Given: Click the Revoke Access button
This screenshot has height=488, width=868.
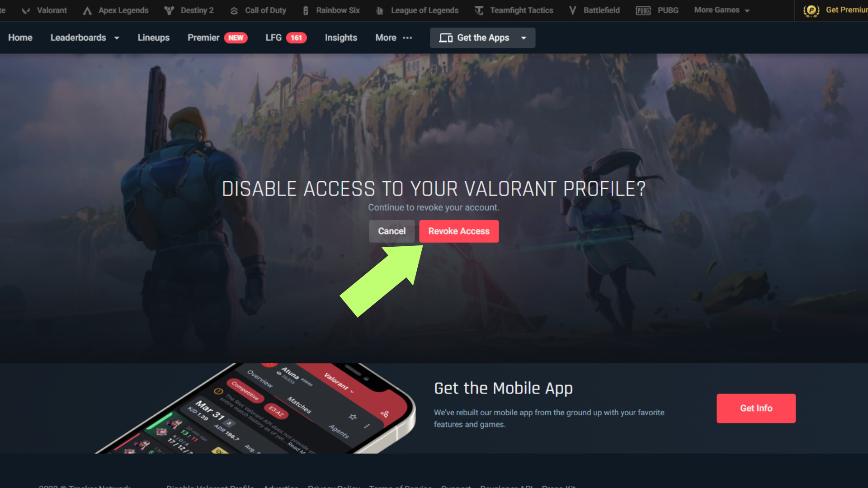Looking at the screenshot, I should pos(458,230).
